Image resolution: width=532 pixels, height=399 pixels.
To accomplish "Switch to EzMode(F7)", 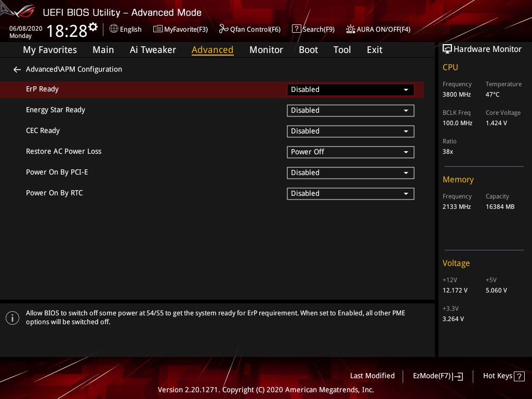I will tap(437, 376).
